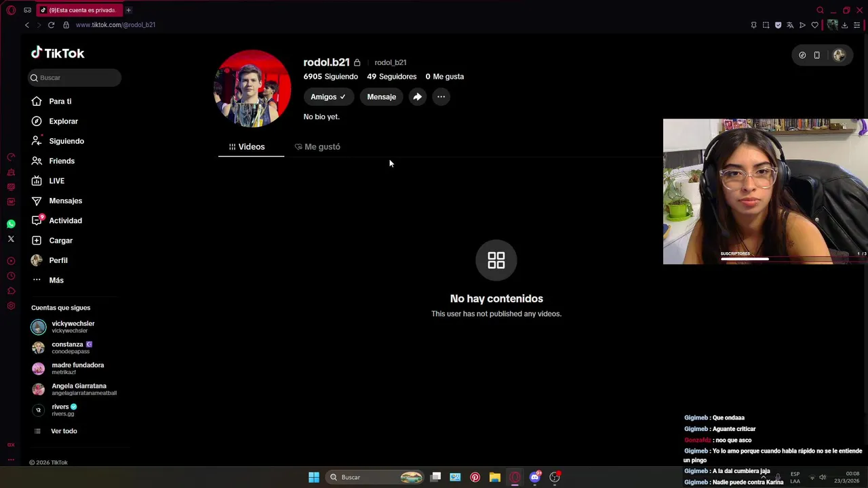The width and height of the screenshot is (868, 488).
Task: Open the snapshot capture tool
Action: tap(766, 25)
